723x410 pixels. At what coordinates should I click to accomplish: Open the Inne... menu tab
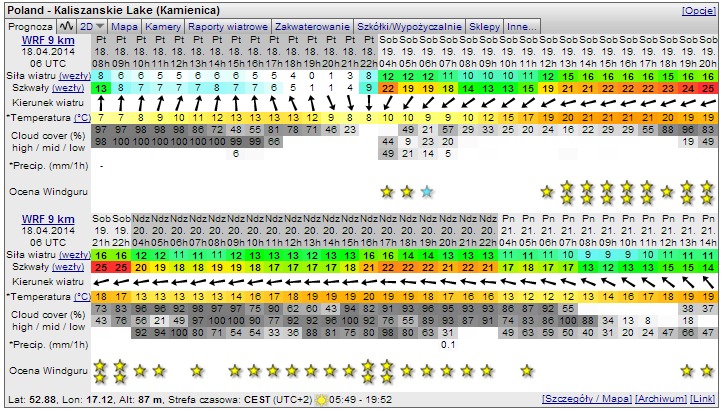(x=522, y=27)
